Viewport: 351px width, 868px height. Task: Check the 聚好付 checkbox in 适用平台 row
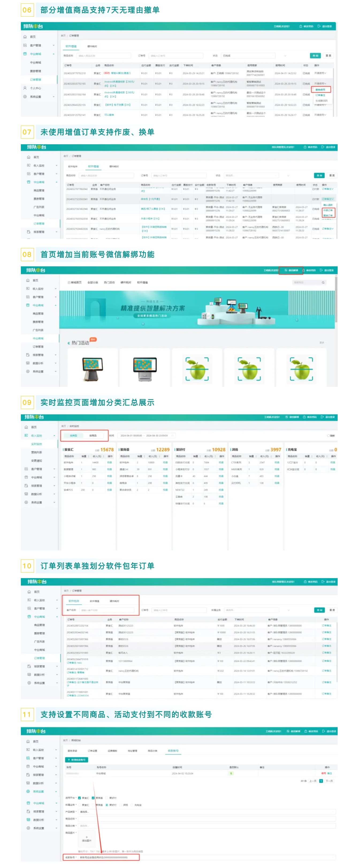[x=107, y=798]
